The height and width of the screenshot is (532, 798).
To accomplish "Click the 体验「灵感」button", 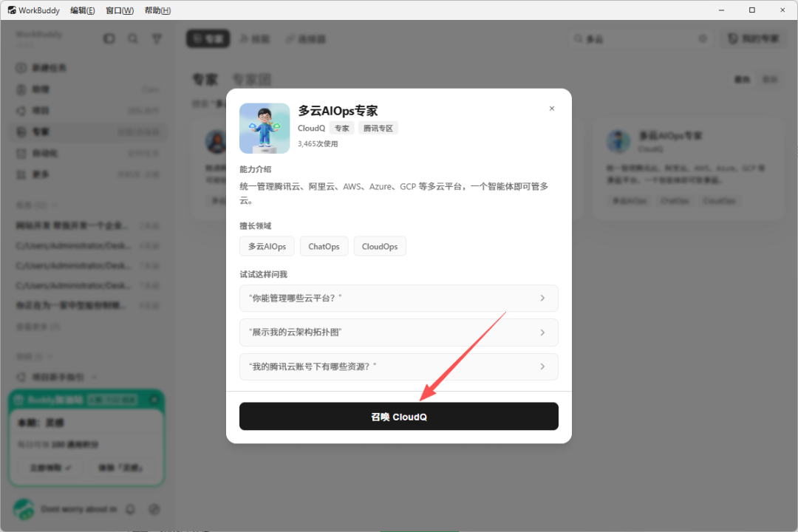I will (x=120, y=467).
